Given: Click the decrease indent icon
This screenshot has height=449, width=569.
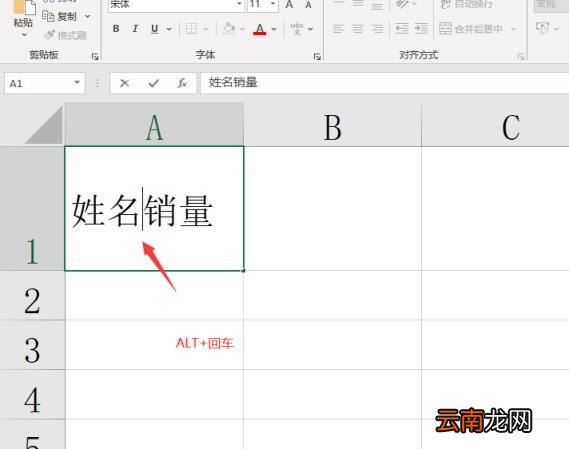Looking at the screenshot, I should coord(402,29).
